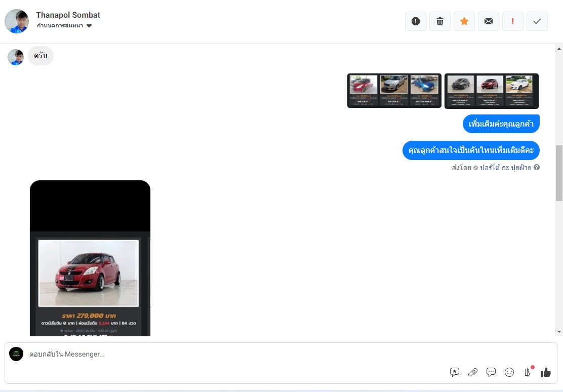
Task: Open the left group of three car images
Action: click(394, 91)
